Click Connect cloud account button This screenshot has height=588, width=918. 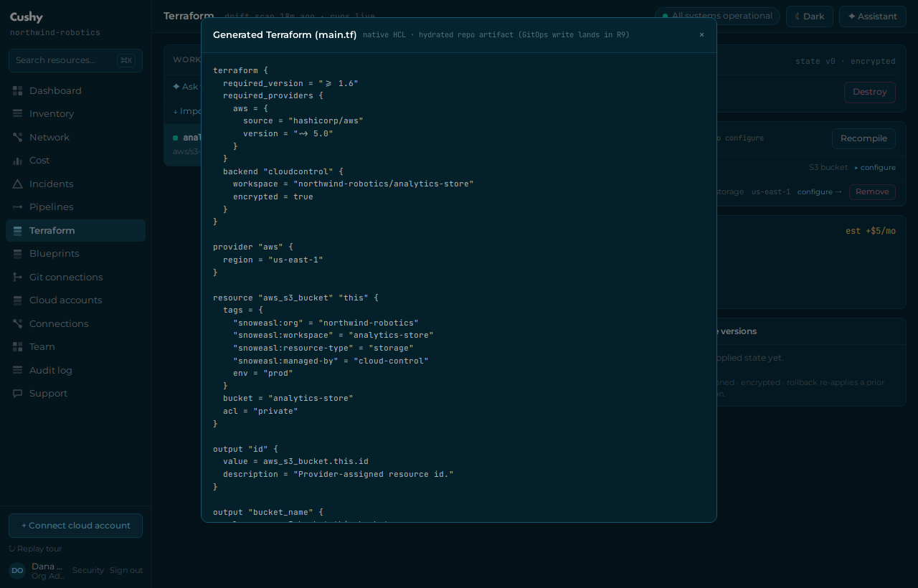(x=75, y=526)
